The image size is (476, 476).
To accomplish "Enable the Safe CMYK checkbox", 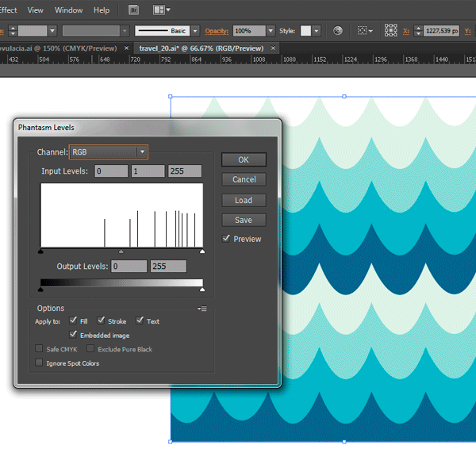I will click(39, 348).
